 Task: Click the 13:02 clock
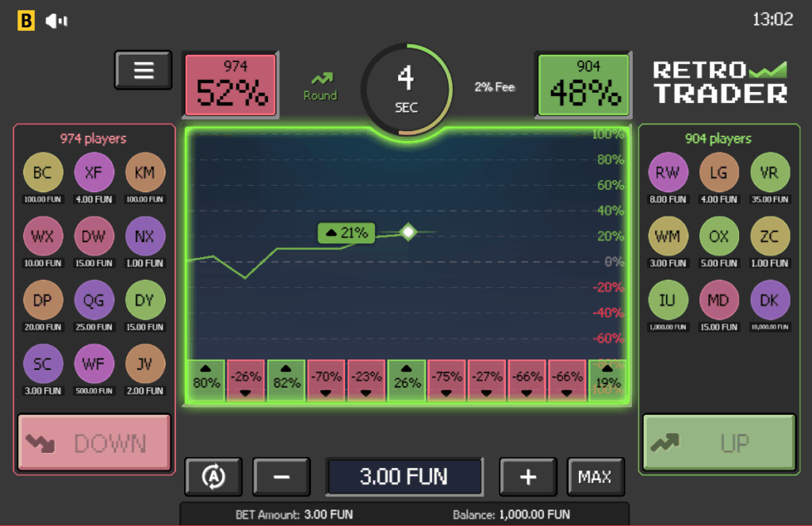(x=772, y=20)
